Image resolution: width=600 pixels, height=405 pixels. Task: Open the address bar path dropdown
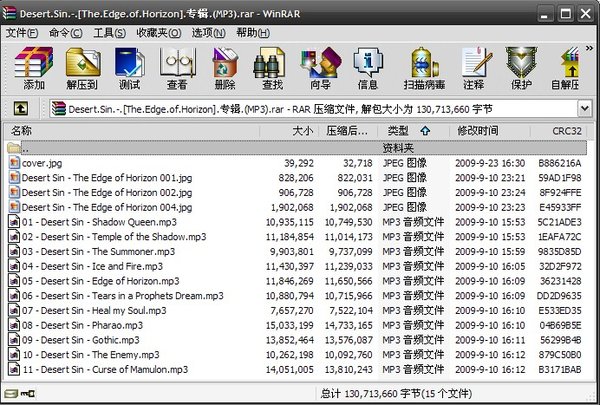tap(584, 109)
